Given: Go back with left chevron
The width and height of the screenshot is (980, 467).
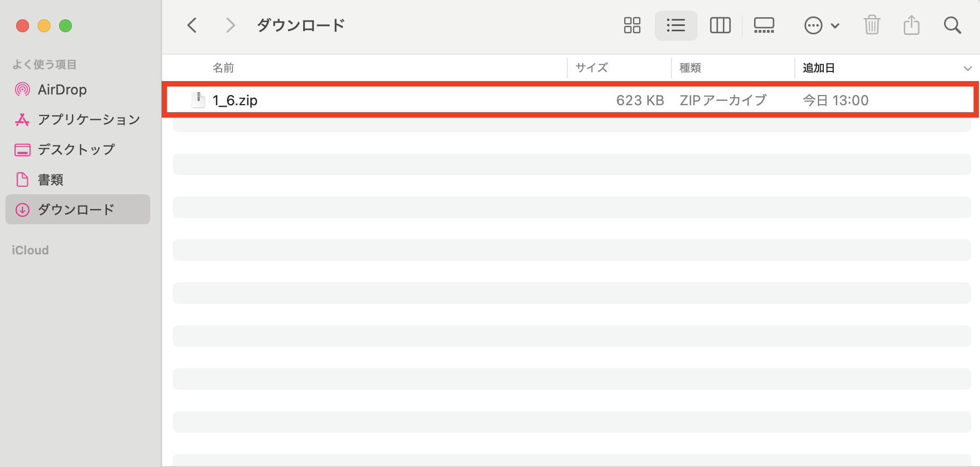Looking at the screenshot, I should [x=192, y=25].
